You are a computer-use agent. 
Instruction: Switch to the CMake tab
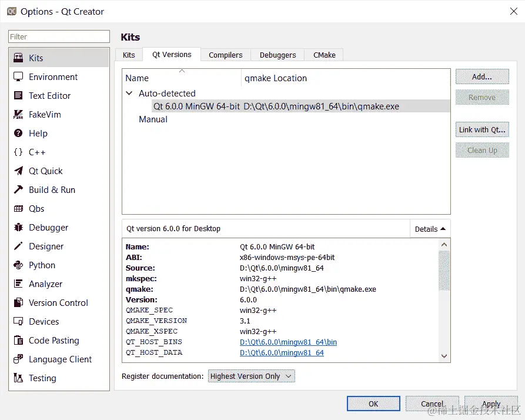click(325, 55)
